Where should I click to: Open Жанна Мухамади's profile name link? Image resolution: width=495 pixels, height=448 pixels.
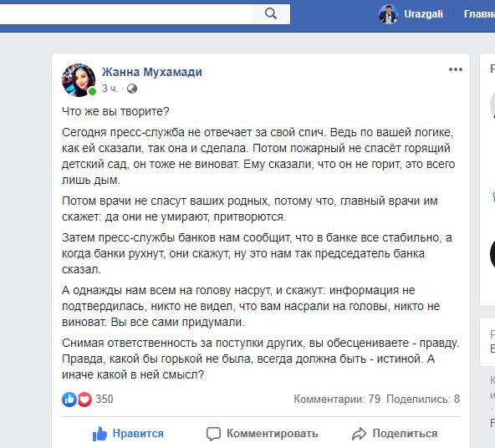152,72
